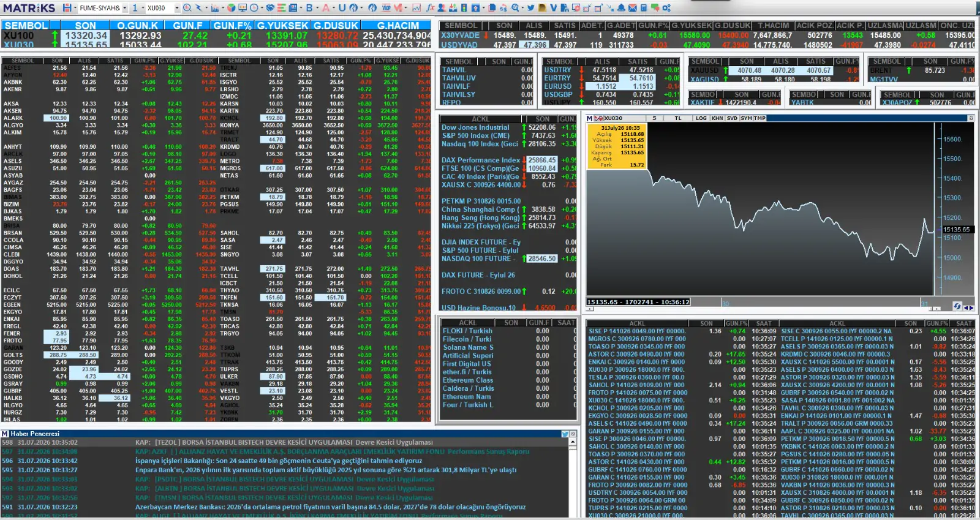Click the X30YVADE futures row

point(707,36)
